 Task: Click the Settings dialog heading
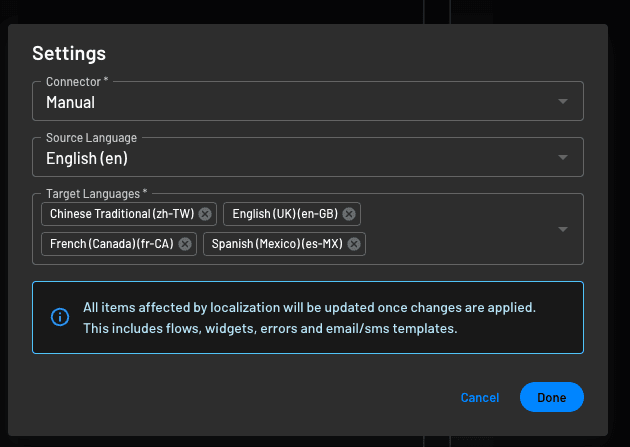tap(69, 54)
